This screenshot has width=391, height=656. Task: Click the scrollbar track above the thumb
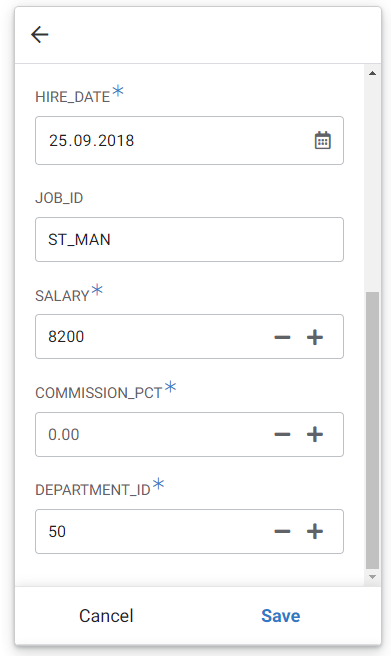point(372,186)
